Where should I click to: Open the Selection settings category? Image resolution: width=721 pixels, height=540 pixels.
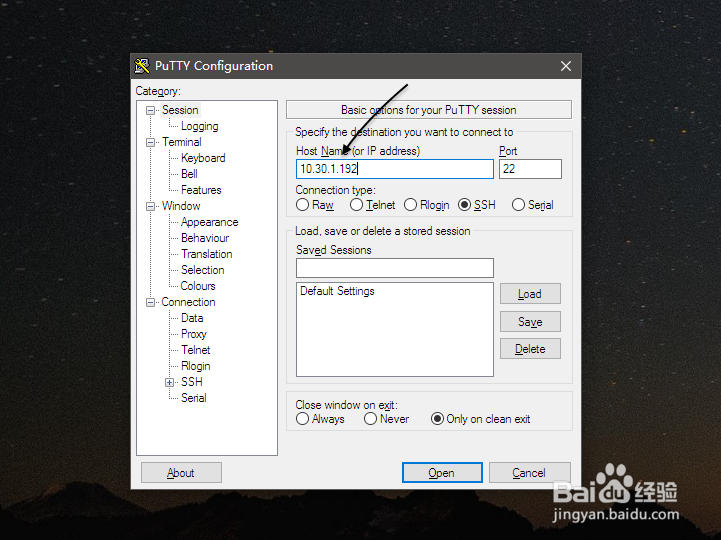203,270
